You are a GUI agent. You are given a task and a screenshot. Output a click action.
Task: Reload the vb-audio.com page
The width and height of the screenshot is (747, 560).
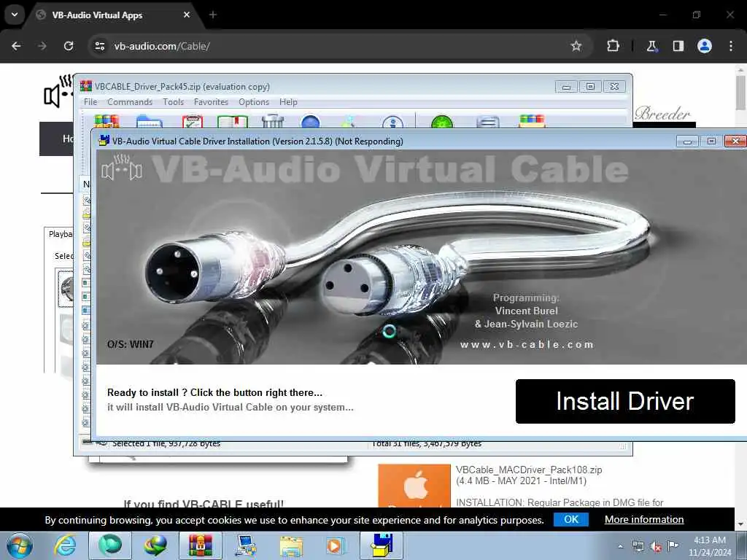[x=69, y=46]
